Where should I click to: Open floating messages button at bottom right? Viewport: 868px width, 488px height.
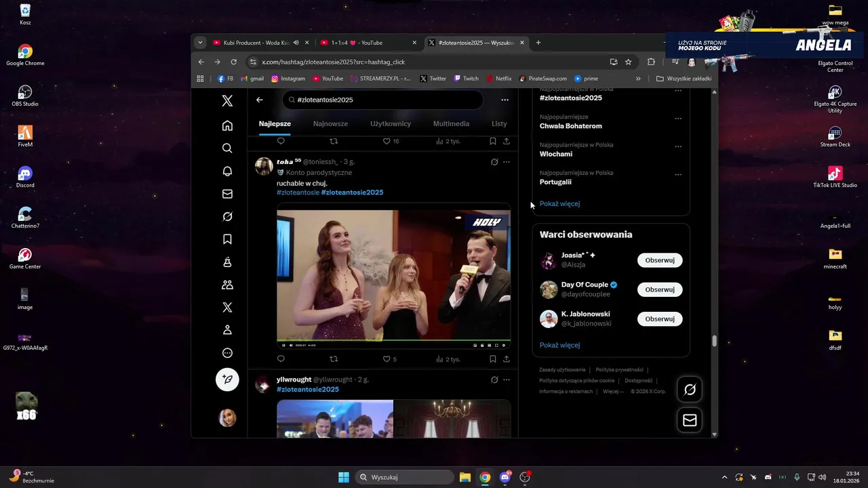(x=690, y=420)
